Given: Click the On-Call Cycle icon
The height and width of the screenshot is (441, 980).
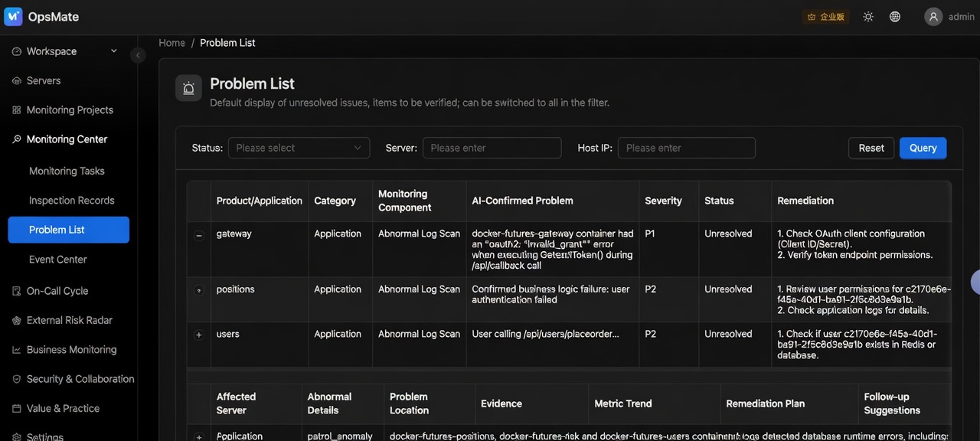Looking at the screenshot, I should [x=17, y=291].
